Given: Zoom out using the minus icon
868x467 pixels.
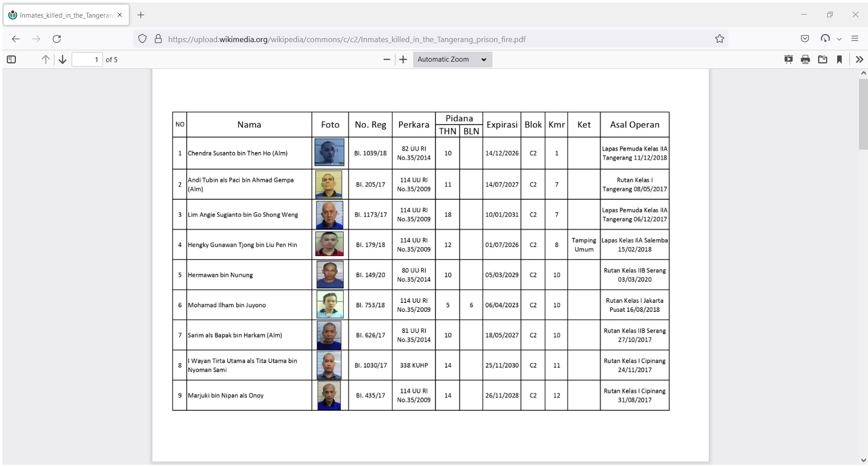Looking at the screenshot, I should (386, 59).
